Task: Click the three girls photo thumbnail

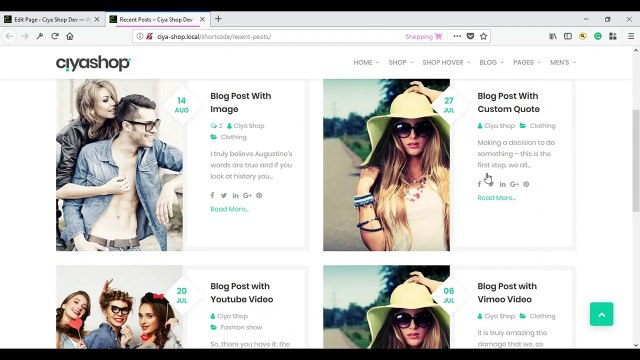Action: [119, 307]
